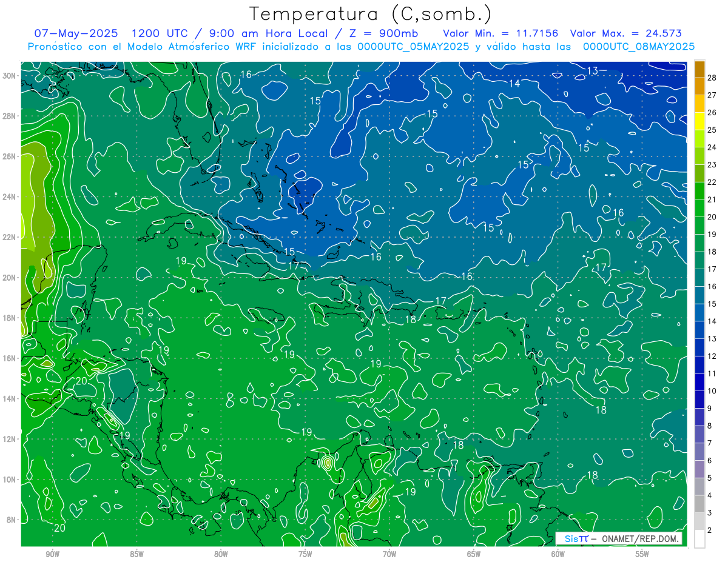Click the "ONAMET/REP.DOM." credit label
Viewport: 728px width, 562px height.
tap(639, 538)
